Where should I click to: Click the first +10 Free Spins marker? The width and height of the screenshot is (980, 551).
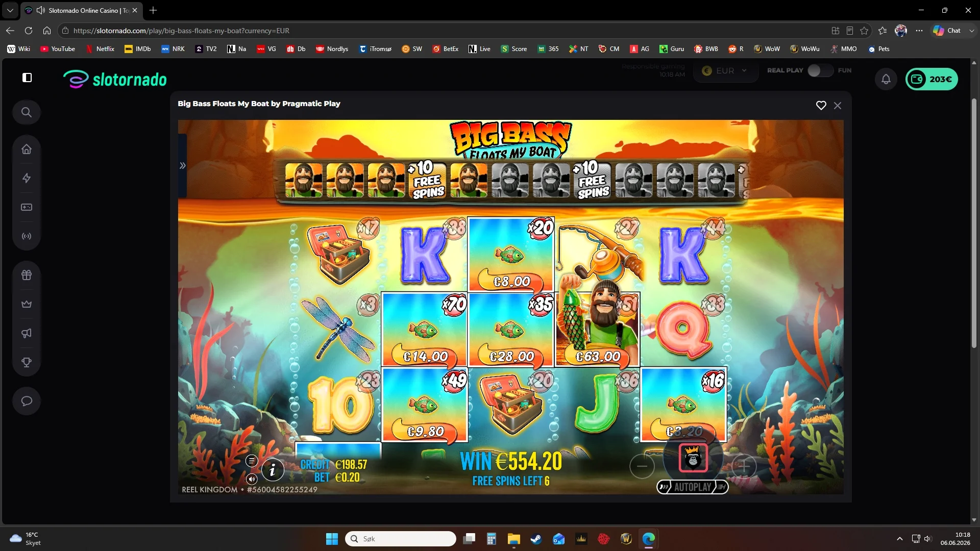point(427,180)
